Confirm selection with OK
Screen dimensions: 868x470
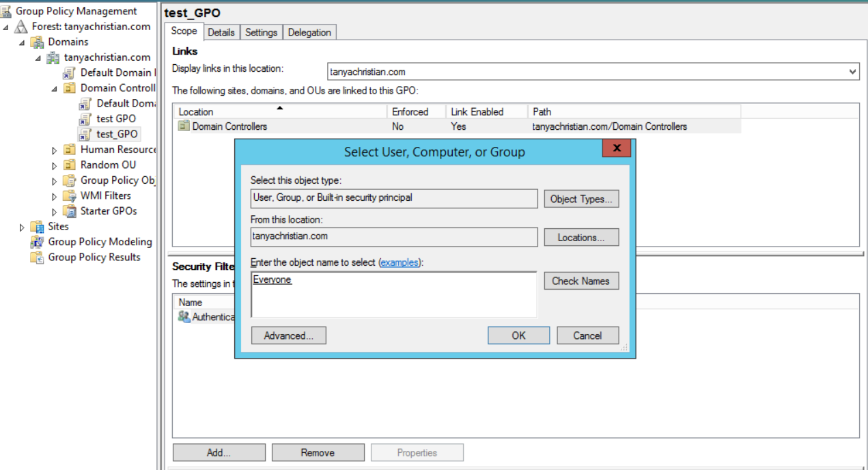click(518, 335)
